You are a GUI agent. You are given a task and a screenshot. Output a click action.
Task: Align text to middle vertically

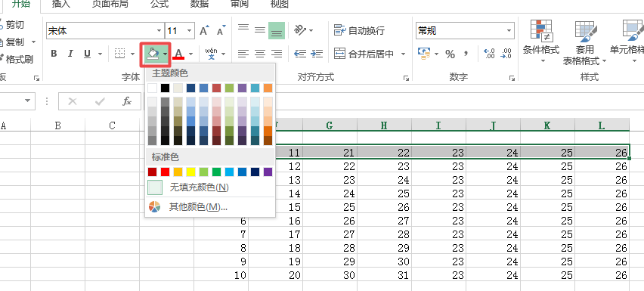[259, 30]
